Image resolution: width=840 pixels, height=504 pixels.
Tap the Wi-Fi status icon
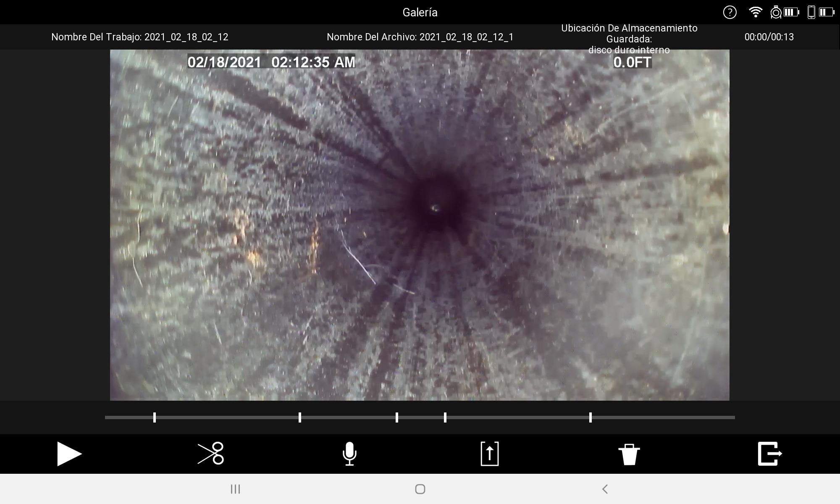point(756,12)
